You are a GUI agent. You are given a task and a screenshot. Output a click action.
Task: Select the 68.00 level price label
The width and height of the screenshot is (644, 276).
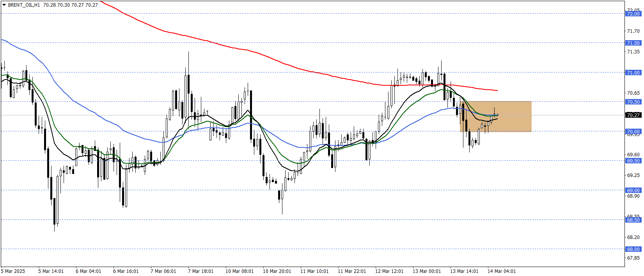tap(633, 249)
